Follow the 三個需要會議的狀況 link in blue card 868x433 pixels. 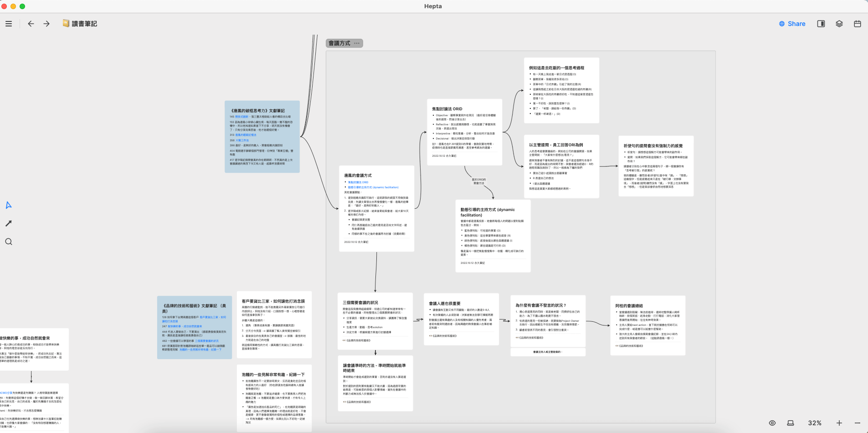click(x=207, y=341)
